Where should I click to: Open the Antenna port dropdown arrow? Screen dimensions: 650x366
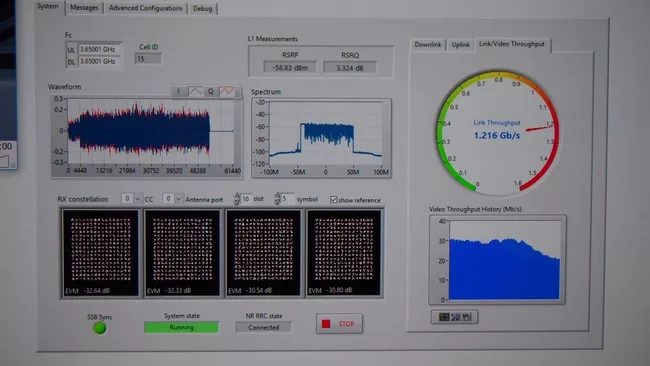(x=178, y=199)
